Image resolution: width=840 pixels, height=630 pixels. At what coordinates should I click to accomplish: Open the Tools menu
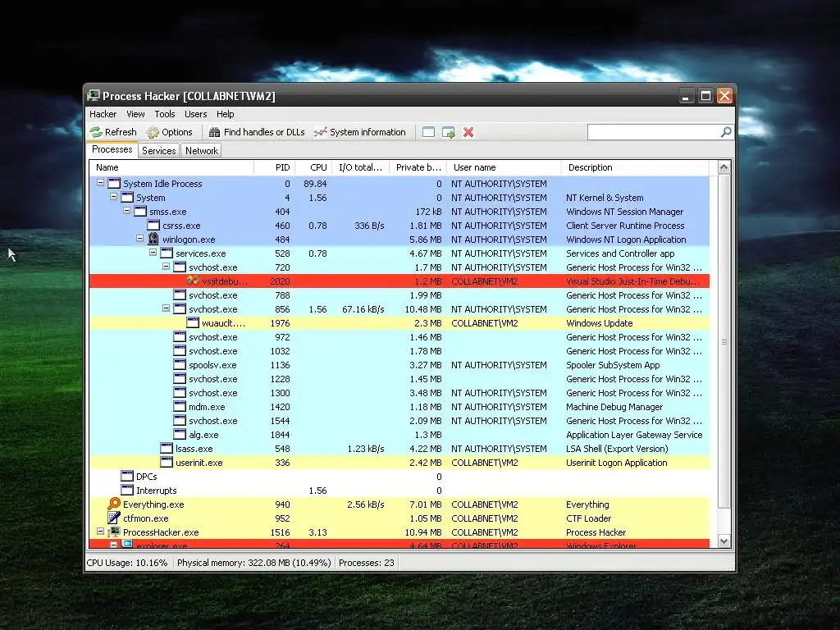tap(165, 114)
